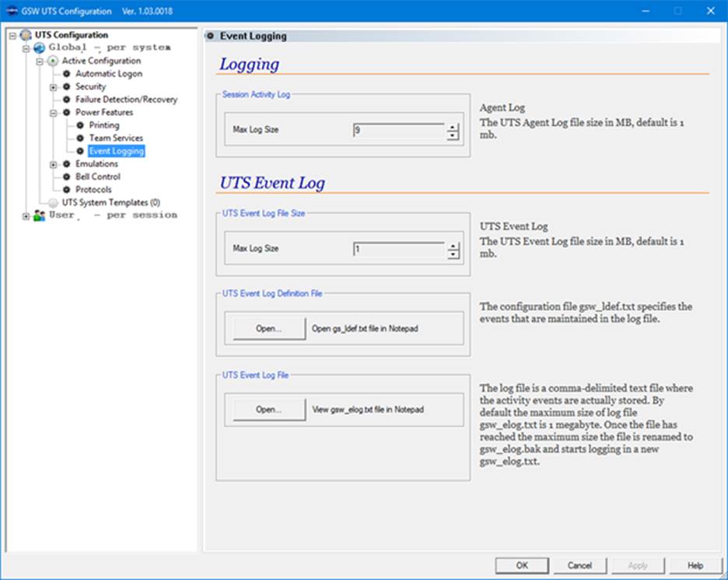This screenshot has width=728, height=580.
Task: Click Session Activity Log size input field
Action: (x=399, y=131)
